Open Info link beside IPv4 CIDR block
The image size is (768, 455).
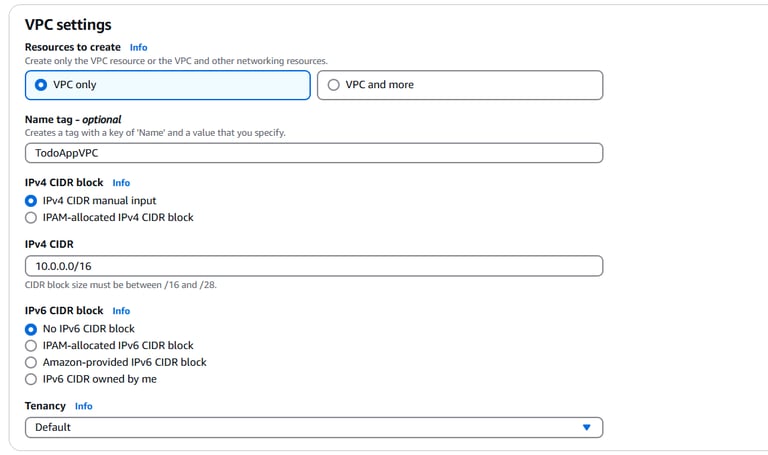pos(121,183)
